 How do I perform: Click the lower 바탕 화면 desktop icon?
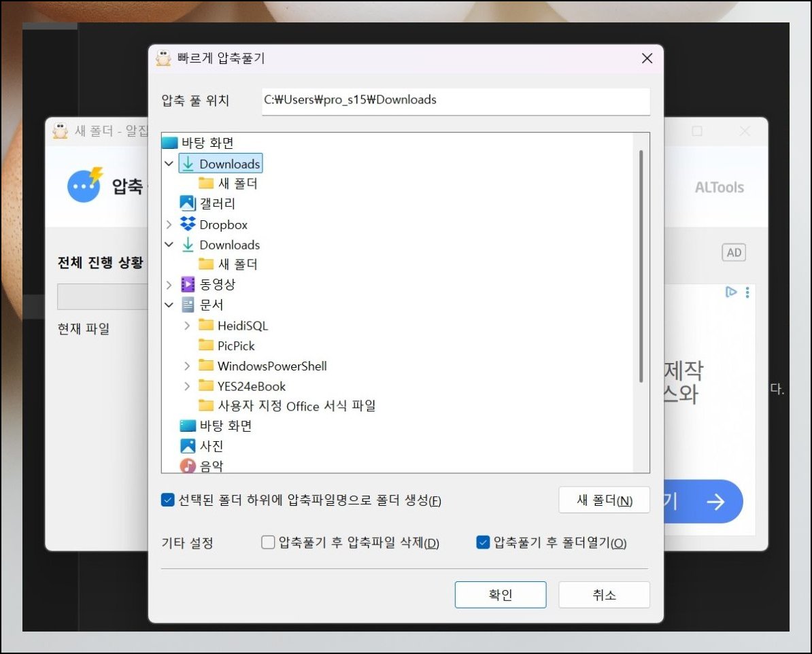188,426
